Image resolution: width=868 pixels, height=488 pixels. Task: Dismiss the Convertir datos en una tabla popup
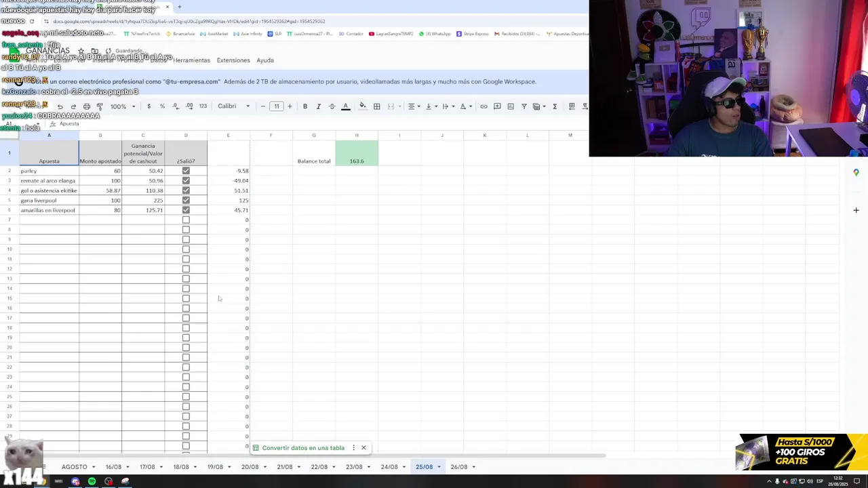363,448
